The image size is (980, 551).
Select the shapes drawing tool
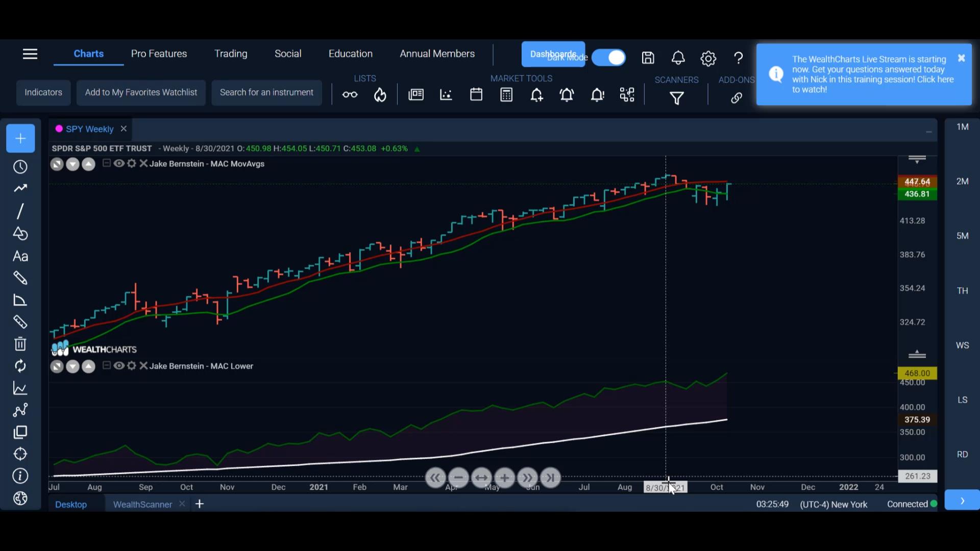[x=20, y=234]
